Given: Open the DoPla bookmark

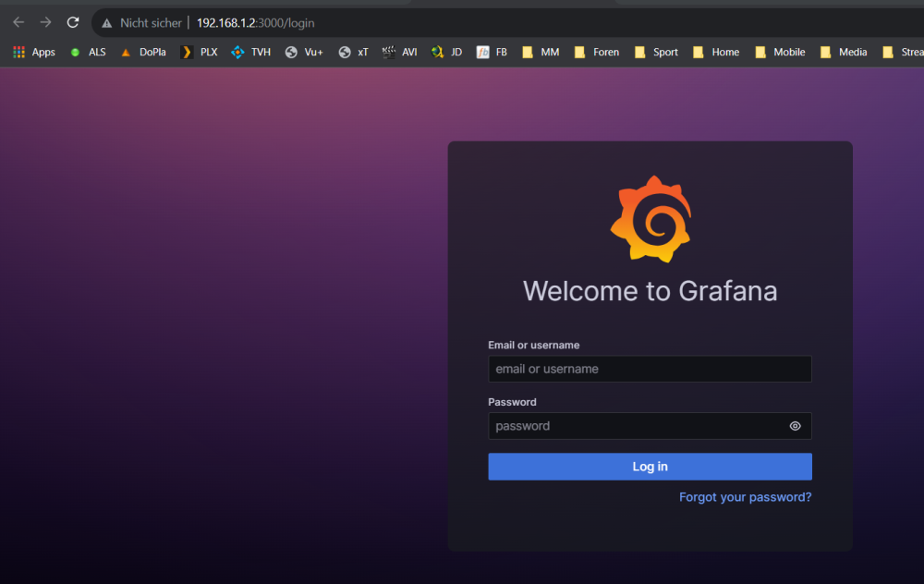Looking at the screenshot, I should click(x=143, y=52).
